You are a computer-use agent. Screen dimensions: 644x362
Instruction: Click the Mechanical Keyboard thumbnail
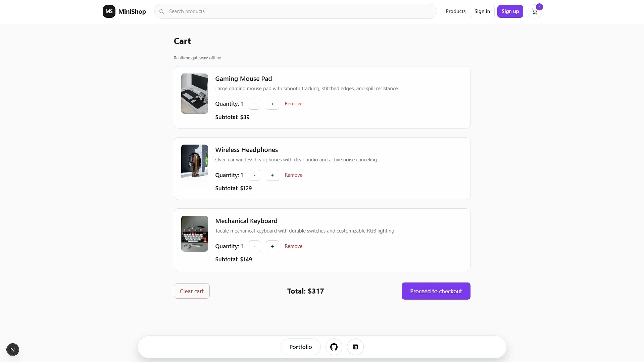point(195,234)
